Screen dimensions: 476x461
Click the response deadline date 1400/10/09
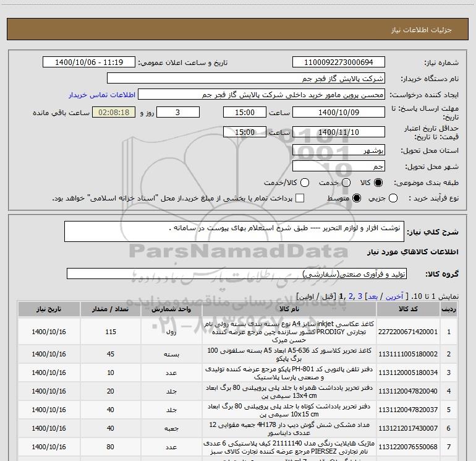(339, 112)
